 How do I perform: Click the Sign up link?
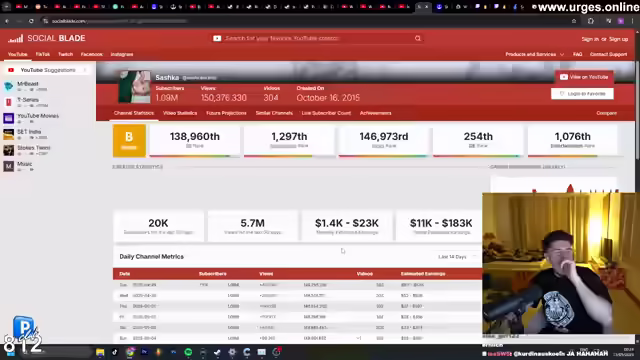pyautogui.click(x=618, y=39)
